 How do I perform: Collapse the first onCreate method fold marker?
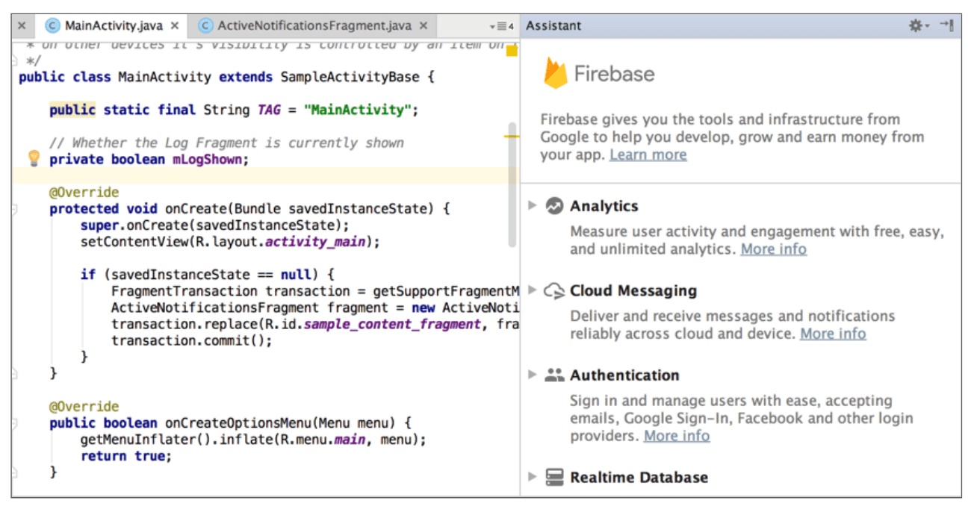(x=14, y=210)
